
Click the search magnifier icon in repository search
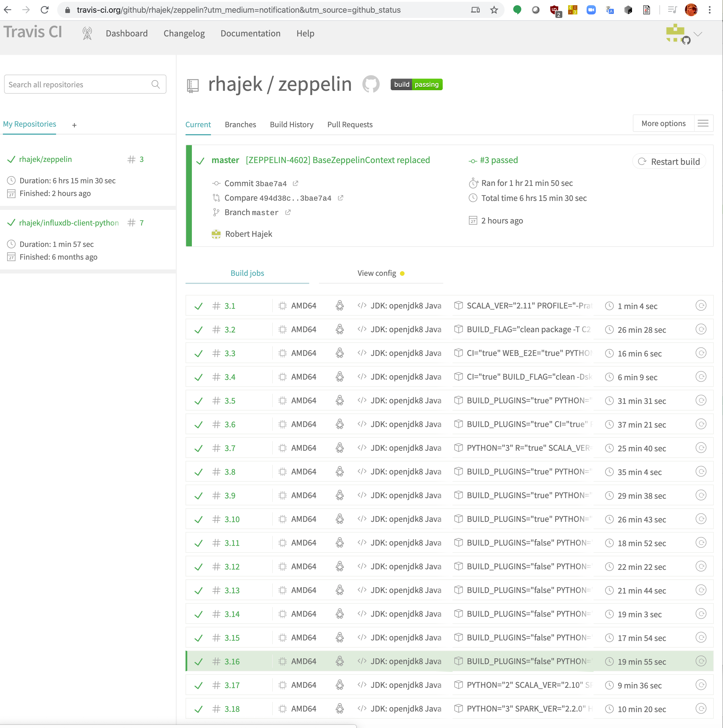tap(155, 84)
